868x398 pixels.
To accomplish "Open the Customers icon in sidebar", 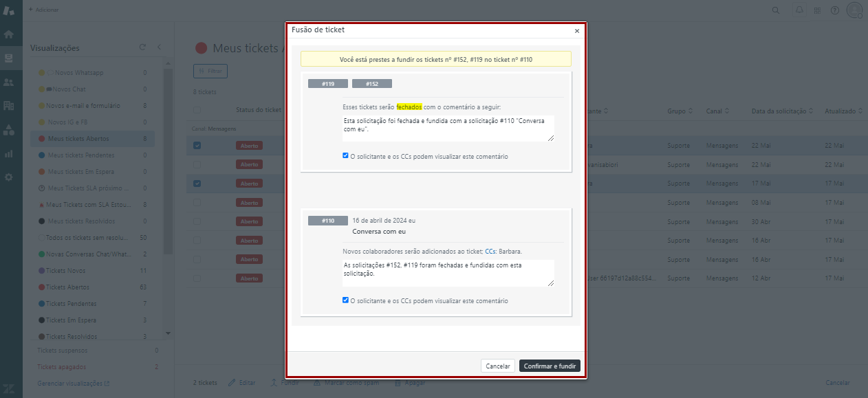I will [9, 82].
